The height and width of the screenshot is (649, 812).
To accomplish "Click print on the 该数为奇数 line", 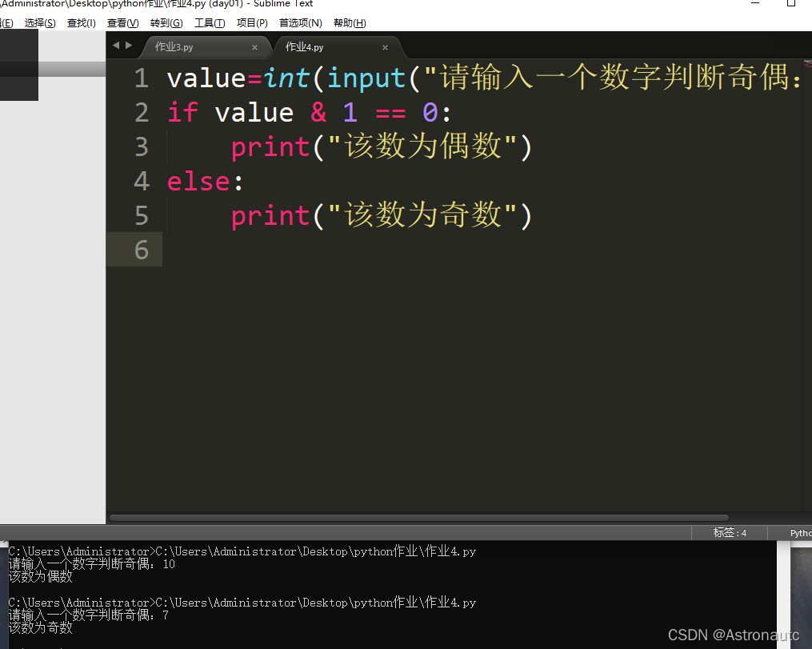I will point(270,216).
